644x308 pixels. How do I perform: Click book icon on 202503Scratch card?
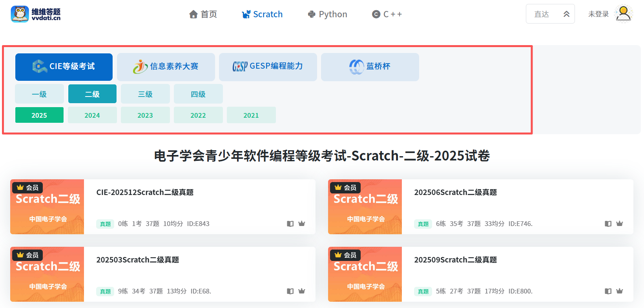pos(290,291)
